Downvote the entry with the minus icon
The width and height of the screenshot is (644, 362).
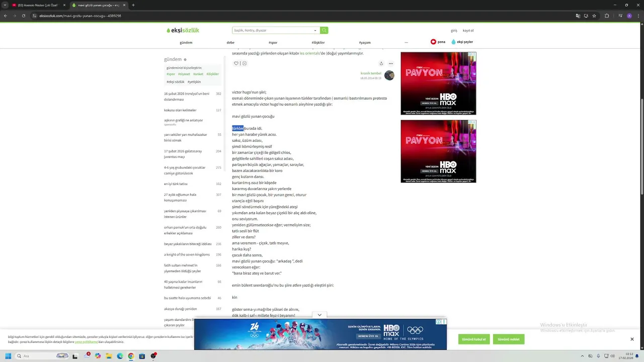tap(245, 63)
